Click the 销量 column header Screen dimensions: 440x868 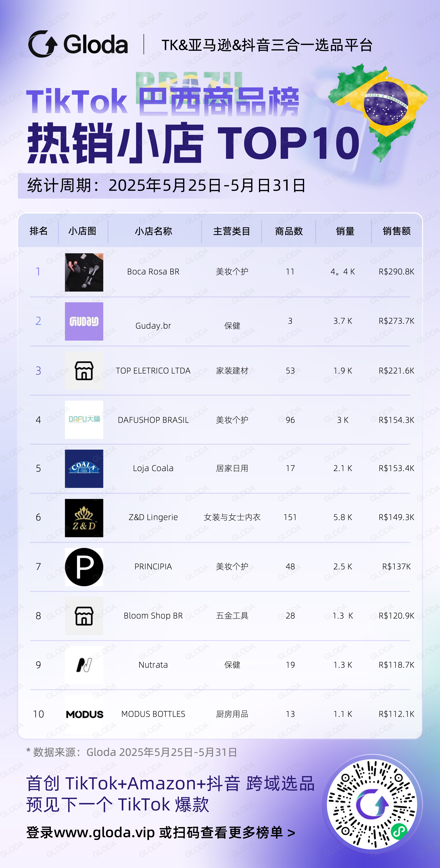345,231
